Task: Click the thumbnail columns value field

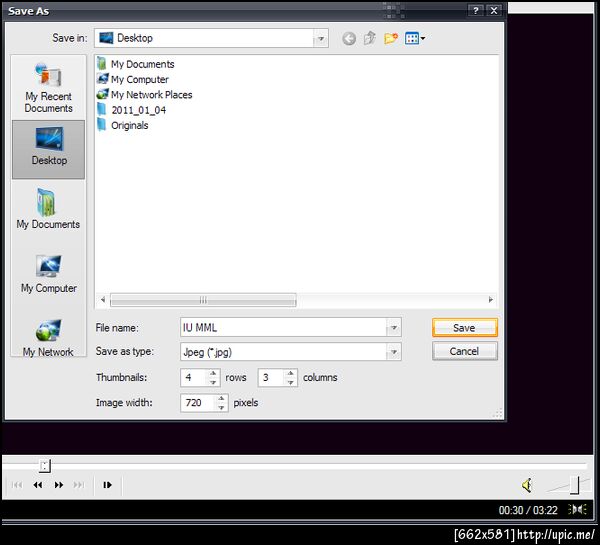Action: click(x=271, y=378)
